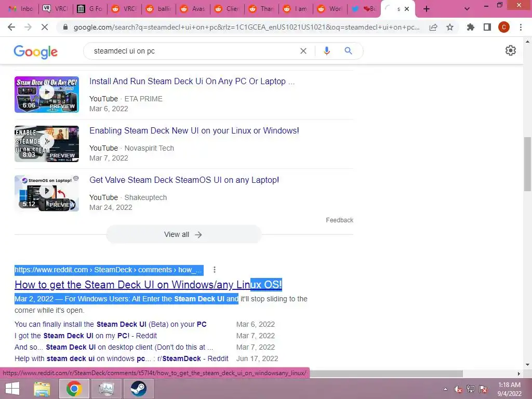Viewport: 532px width, 399px height.
Task: Go back to the previous page
Action: (x=11, y=27)
